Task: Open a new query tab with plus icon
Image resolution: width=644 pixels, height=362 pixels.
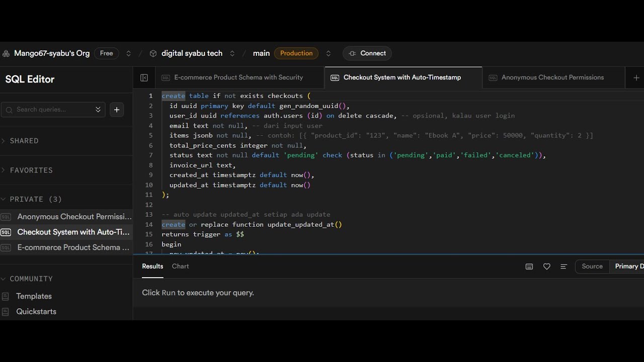Action: point(636,78)
